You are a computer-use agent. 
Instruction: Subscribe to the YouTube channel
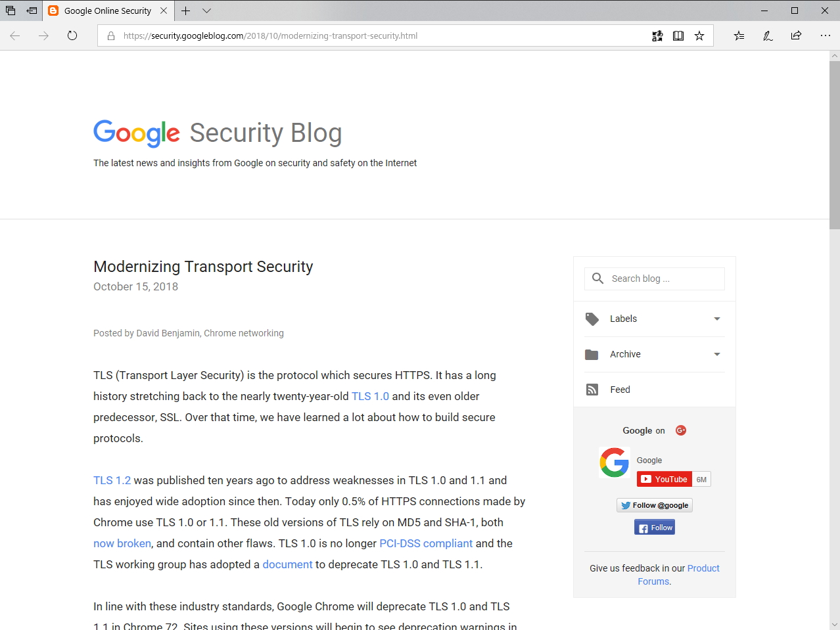[x=664, y=479]
